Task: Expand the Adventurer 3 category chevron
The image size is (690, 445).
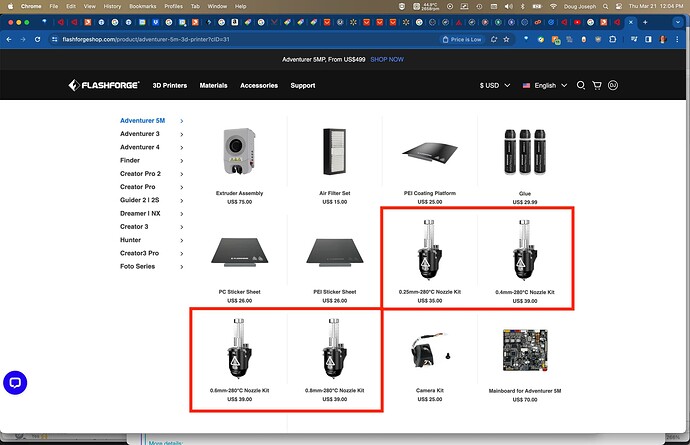Action: 181,134
